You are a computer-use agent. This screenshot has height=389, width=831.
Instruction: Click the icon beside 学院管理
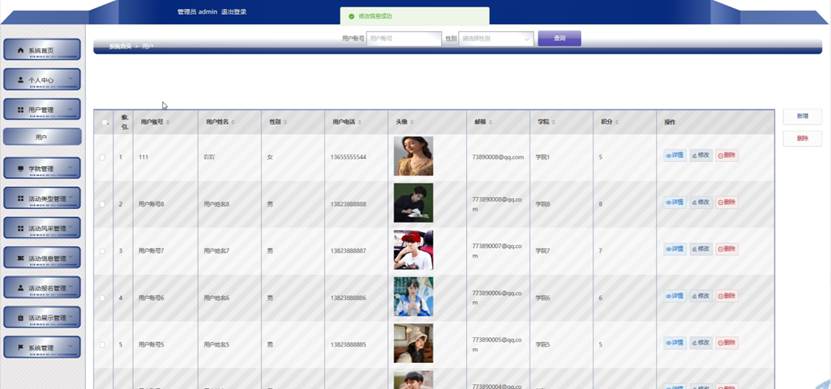21,169
